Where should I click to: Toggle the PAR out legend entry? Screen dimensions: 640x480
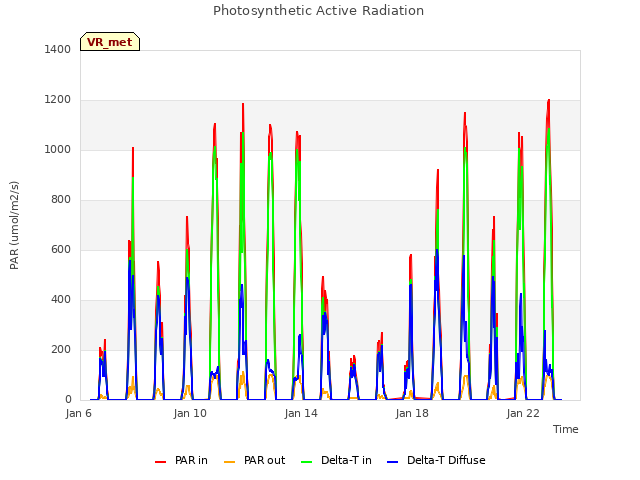[x=255, y=460]
